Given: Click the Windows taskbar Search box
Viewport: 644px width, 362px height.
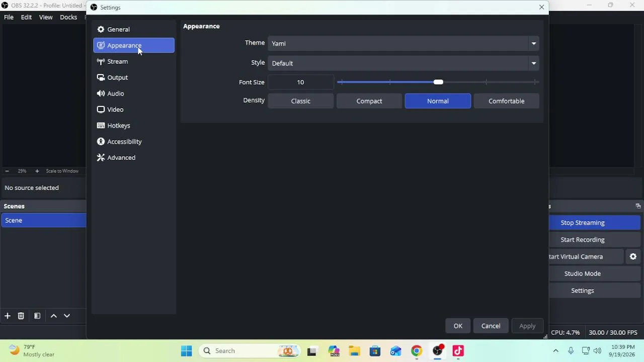Looking at the screenshot, I should click(x=250, y=351).
